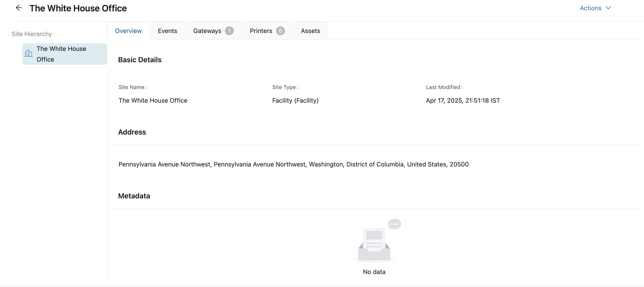Click the Pennsylvania Avenue address text
The width and height of the screenshot is (644, 287).
tap(293, 164)
